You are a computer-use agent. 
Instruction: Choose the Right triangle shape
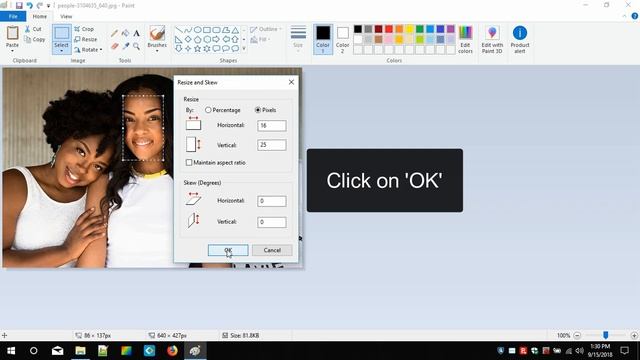tap(179, 40)
